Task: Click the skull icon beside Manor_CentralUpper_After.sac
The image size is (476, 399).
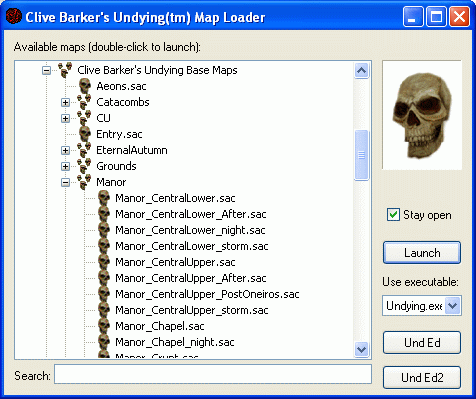Action: point(104,278)
